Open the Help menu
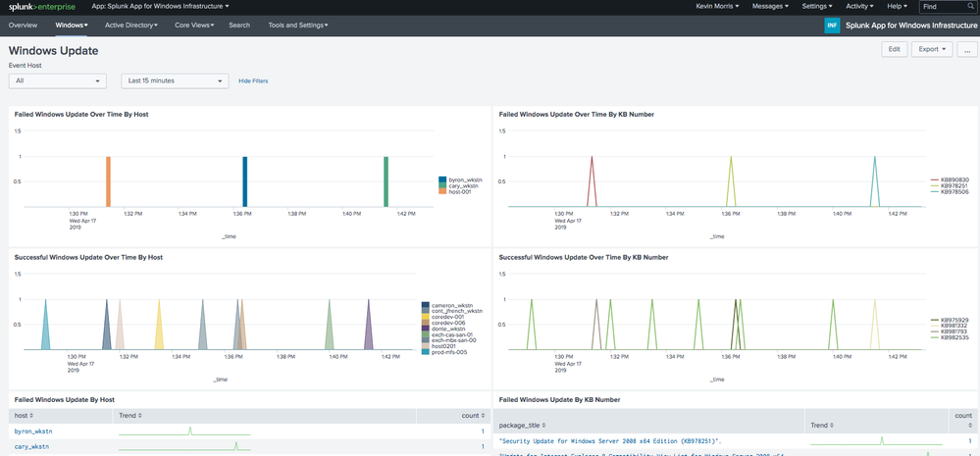 point(897,6)
